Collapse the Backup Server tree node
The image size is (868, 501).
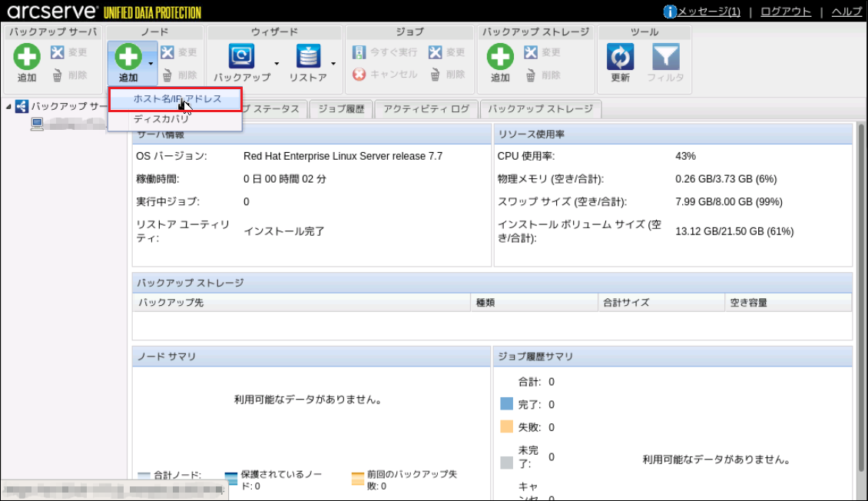click(8, 106)
